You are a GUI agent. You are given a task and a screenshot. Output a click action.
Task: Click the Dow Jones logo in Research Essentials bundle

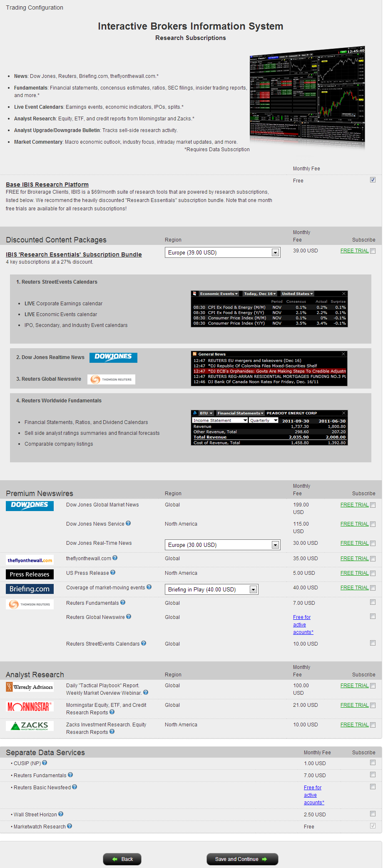[113, 357]
